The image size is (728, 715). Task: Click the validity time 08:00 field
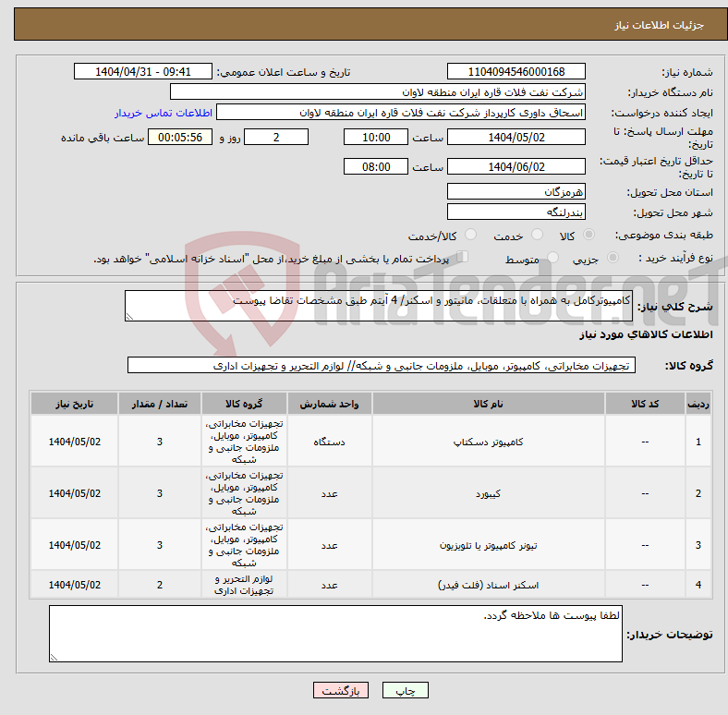(x=376, y=166)
